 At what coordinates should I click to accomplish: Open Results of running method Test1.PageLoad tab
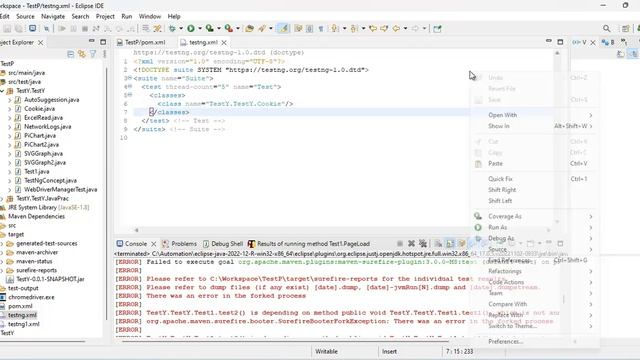coord(309,244)
